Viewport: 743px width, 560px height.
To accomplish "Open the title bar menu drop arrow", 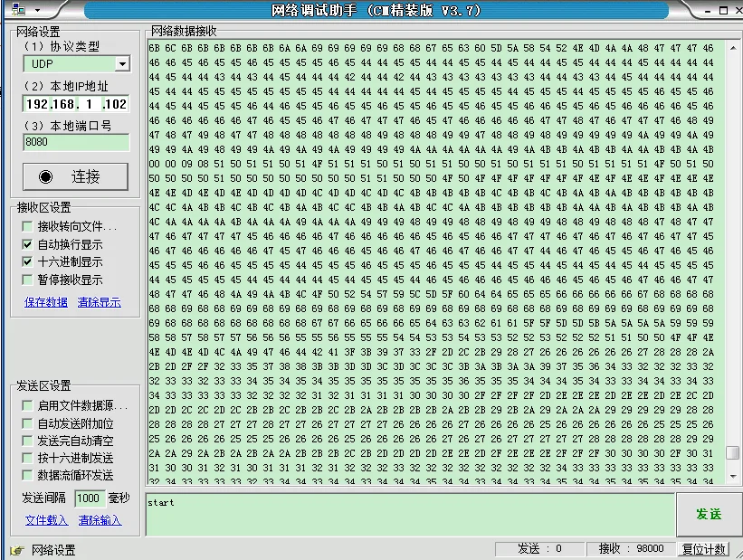I will [x=37, y=11].
